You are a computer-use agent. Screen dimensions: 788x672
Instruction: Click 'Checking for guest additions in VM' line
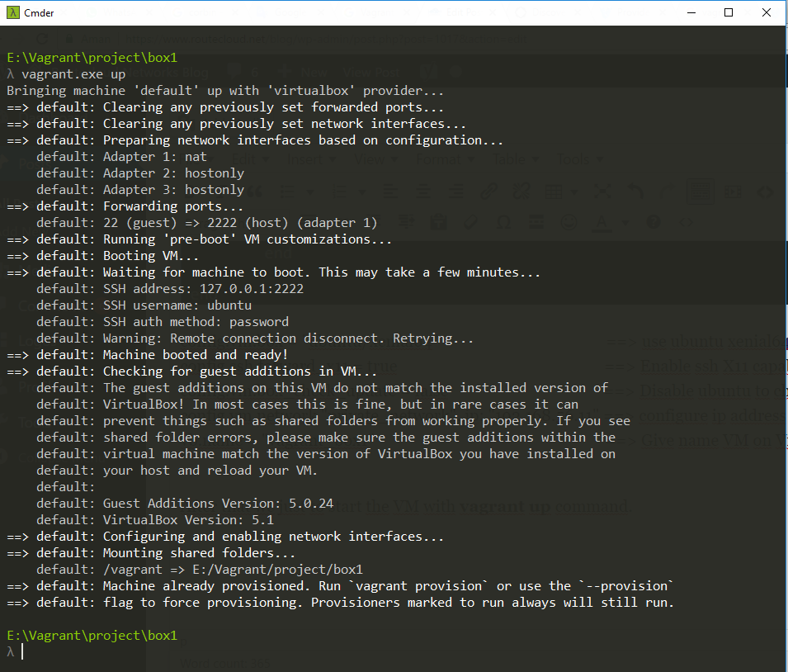[192, 371]
